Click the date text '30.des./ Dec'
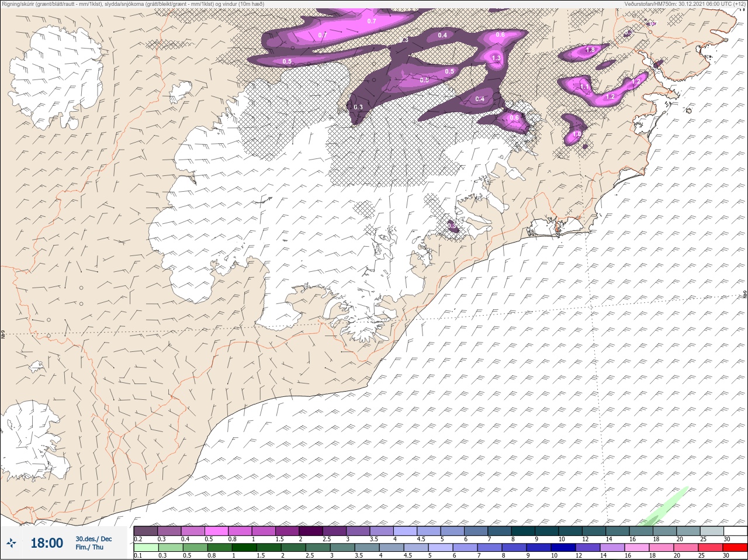 (93, 539)
